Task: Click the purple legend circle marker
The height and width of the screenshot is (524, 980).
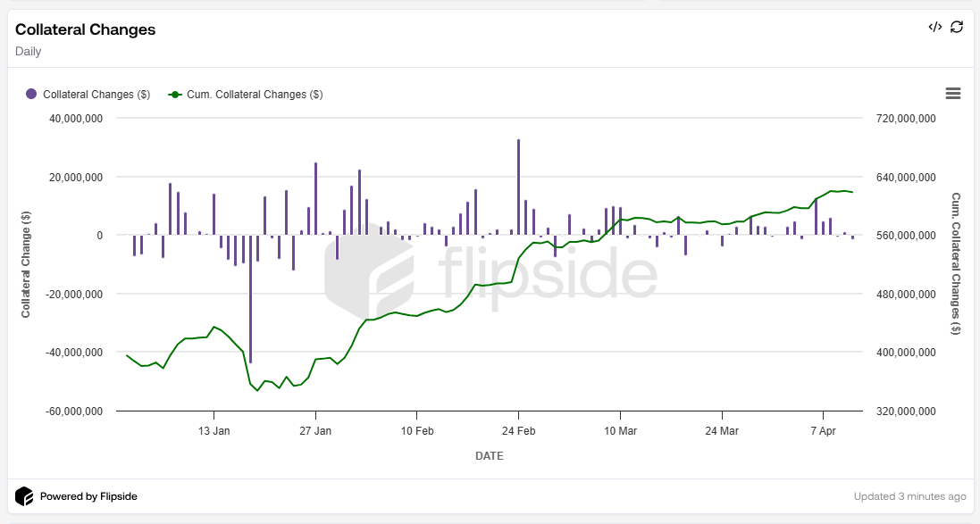Action: click(31, 95)
